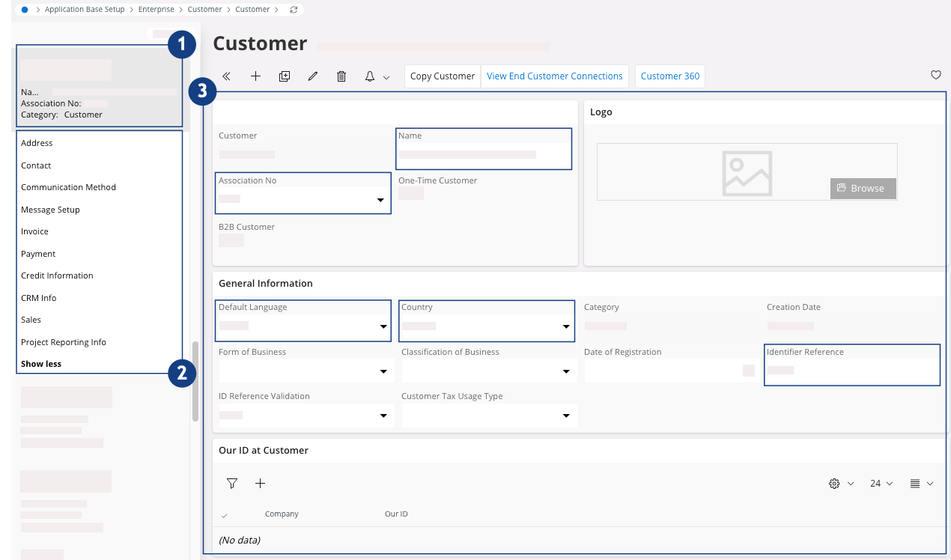Click the Browse button in Logo
951x560 pixels.
click(863, 189)
